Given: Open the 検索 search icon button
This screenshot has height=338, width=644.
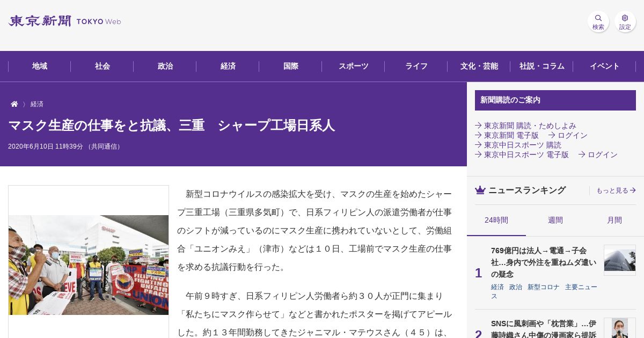Looking at the screenshot, I should tap(598, 21).
